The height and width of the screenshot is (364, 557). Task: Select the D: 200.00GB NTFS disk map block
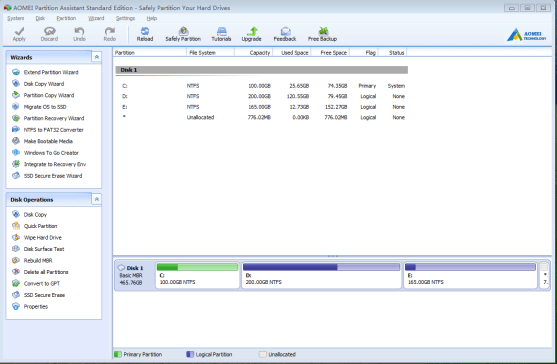tap(321, 275)
